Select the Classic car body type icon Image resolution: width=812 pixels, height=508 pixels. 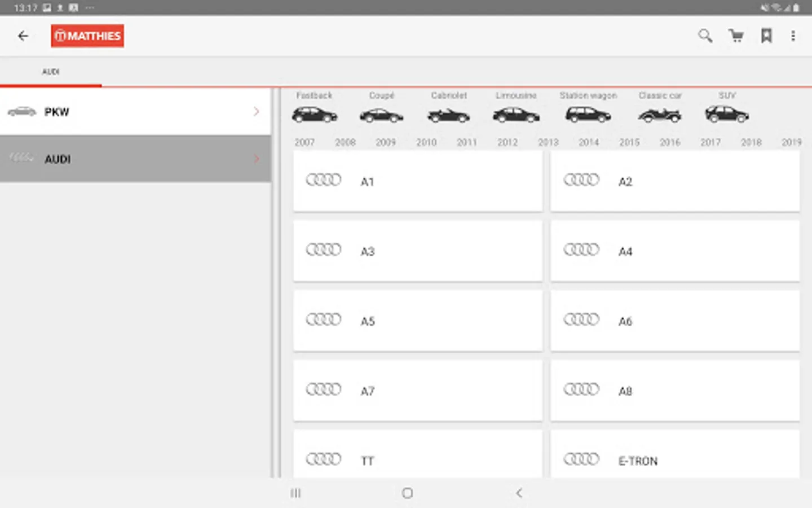[660, 115]
